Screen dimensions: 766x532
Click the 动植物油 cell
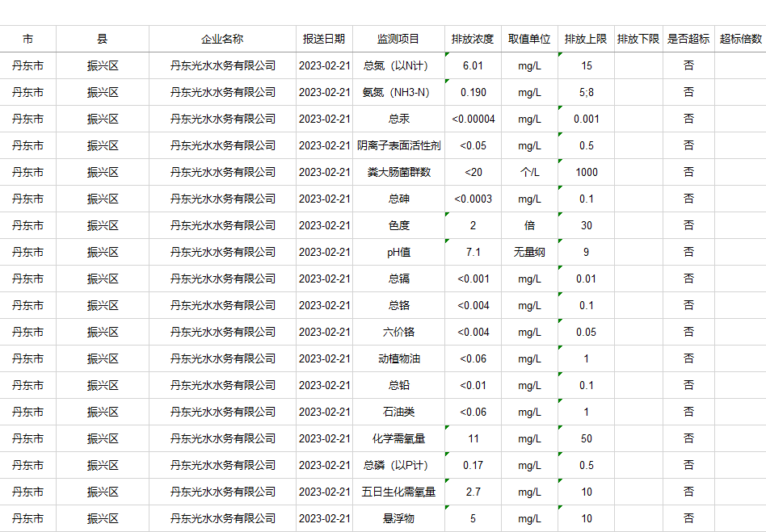pos(398,358)
